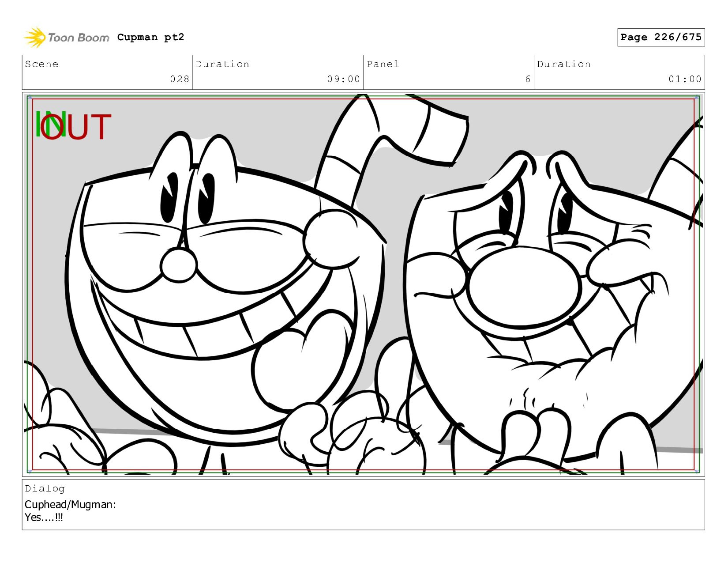This screenshot has height=563, width=728.
Task: Click the Duration label above 01:00
Action: click(x=564, y=64)
